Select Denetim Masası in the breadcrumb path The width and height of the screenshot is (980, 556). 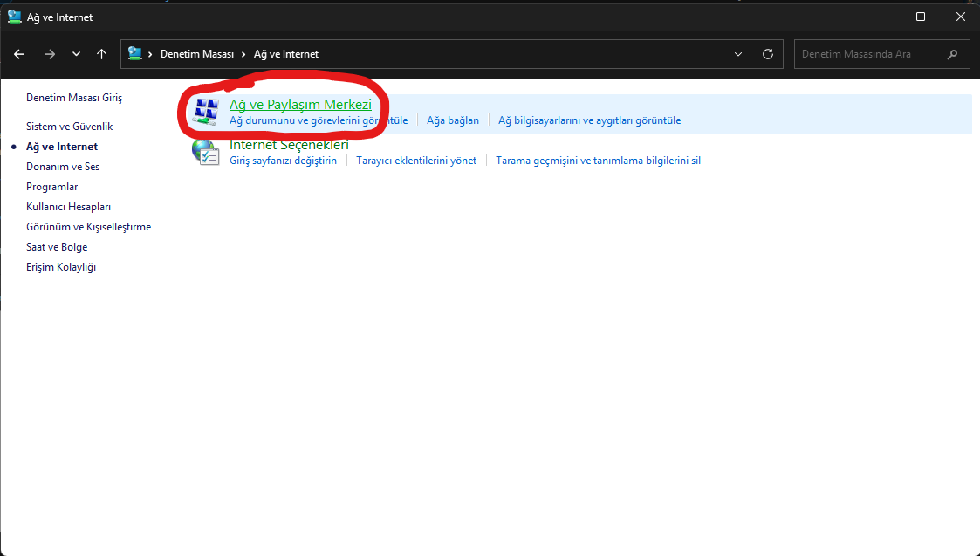coord(197,54)
